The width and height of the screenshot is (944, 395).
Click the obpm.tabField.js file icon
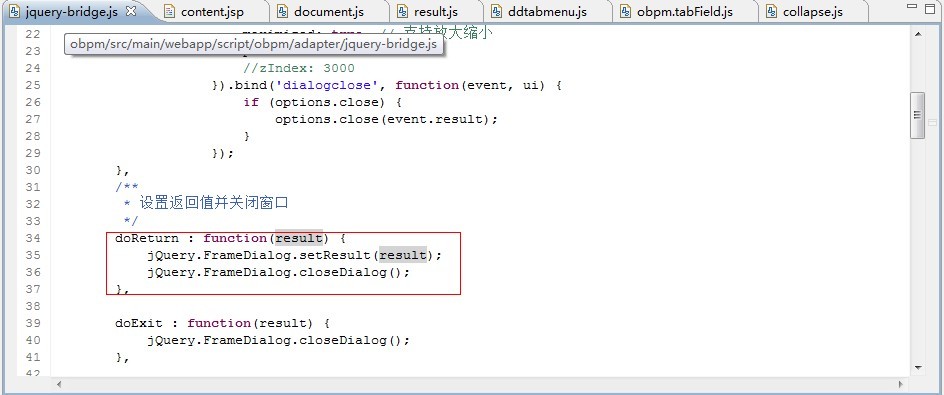coord(626,11)
